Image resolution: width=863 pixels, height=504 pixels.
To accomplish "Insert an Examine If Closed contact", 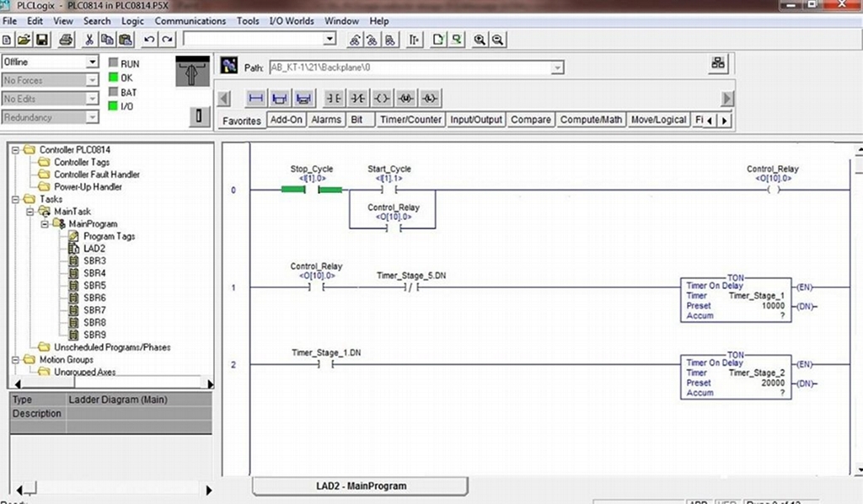I will click(334, 99).
